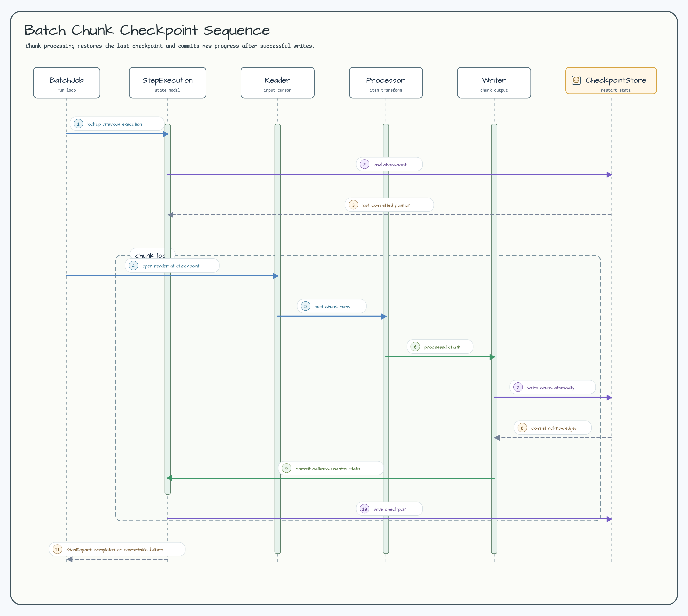Click the step 2 number badge

[x=364, y=164]
